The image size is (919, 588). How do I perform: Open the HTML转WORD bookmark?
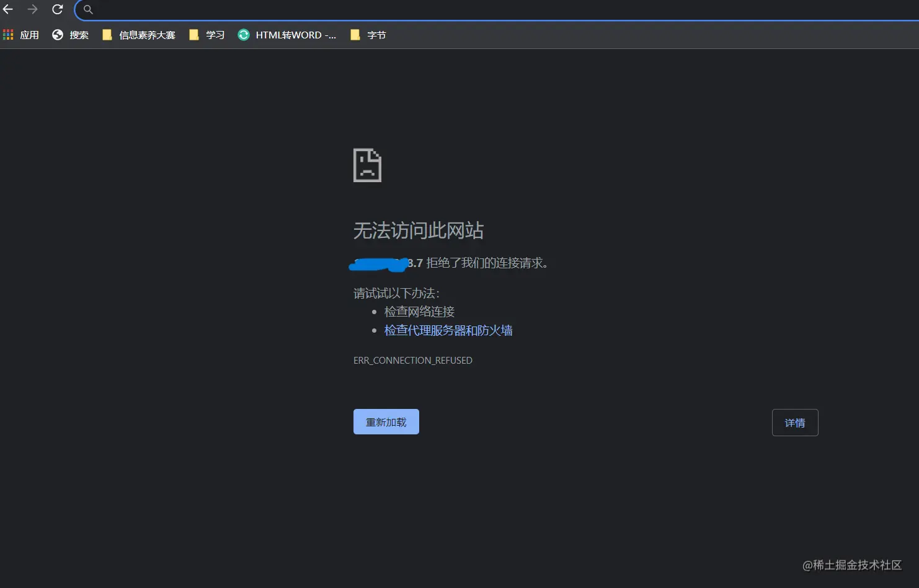point(287,35)
